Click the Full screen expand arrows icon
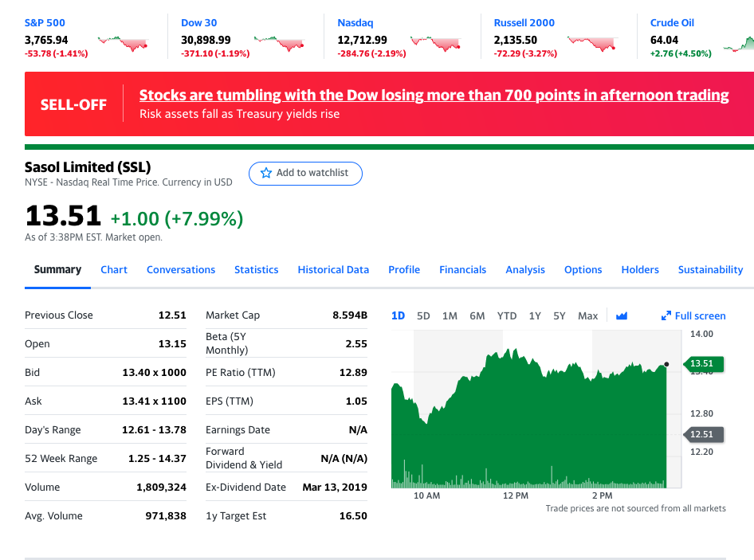This screenshot has height=560, width=754. (666, 315)
